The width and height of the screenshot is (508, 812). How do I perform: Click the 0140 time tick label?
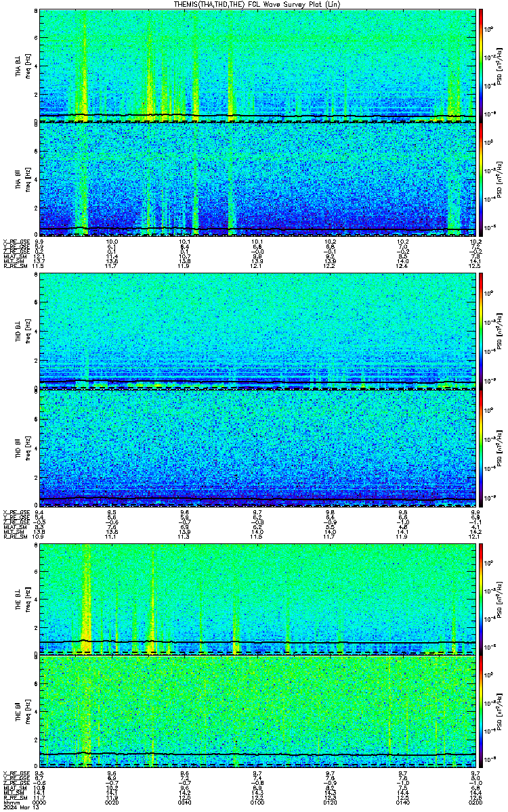point(402,804)
